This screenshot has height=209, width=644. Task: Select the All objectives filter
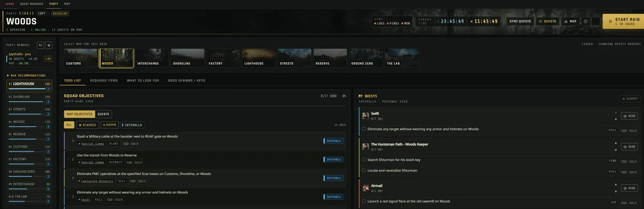point(69,125)
